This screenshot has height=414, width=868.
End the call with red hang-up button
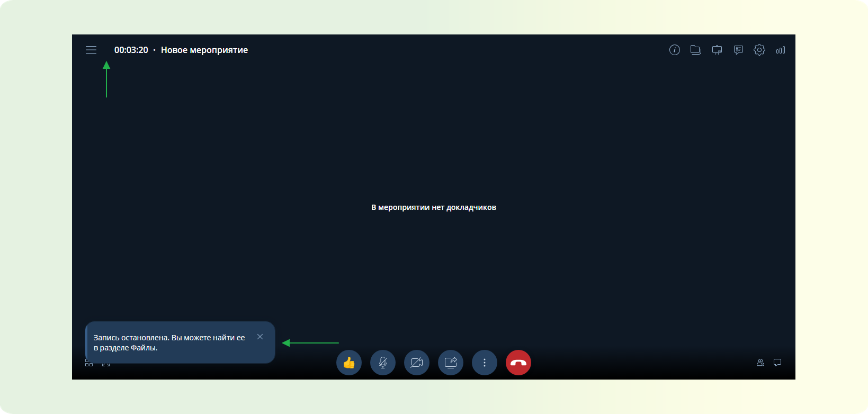coord(518,363)
